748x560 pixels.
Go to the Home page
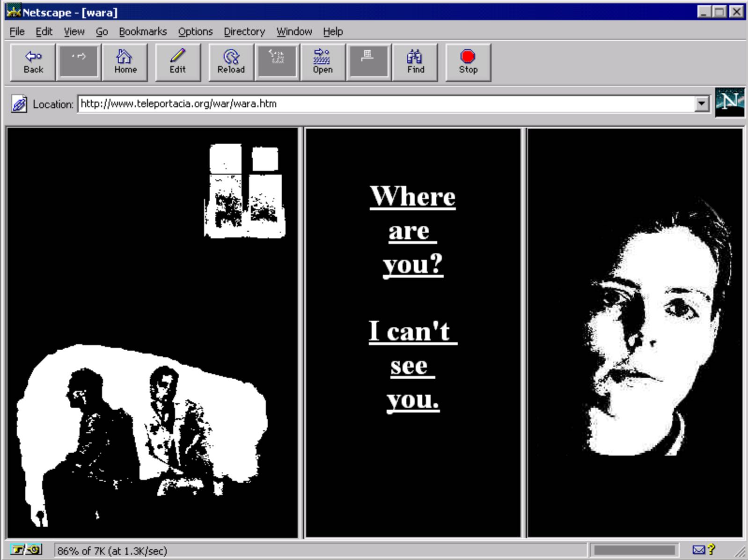point(125,62)
